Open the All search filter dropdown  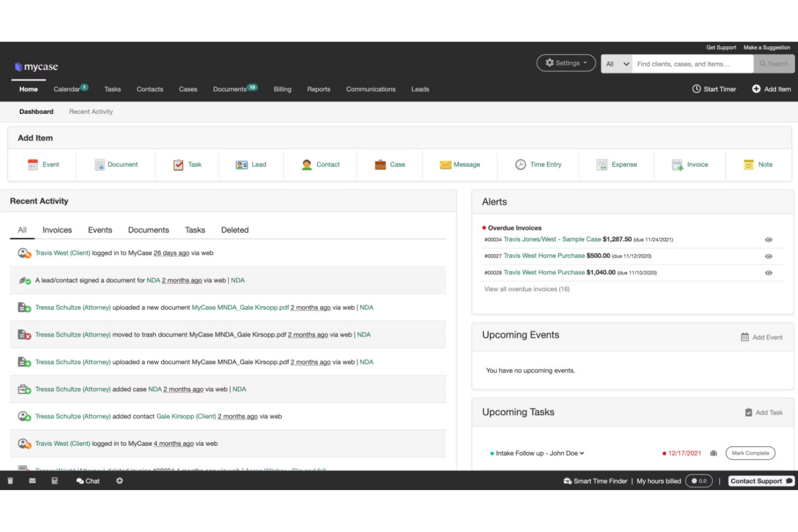(x=617, y=64)
